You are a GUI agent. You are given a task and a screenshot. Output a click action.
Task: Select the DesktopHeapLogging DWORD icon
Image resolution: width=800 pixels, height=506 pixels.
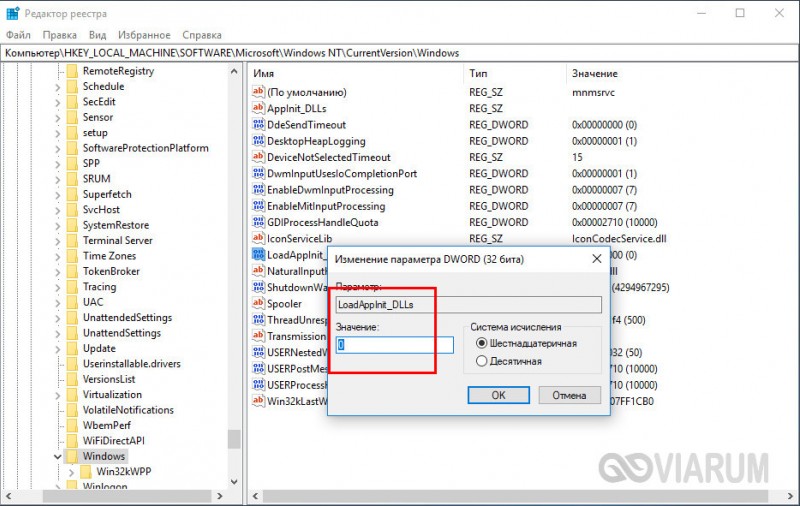point(258,141)
